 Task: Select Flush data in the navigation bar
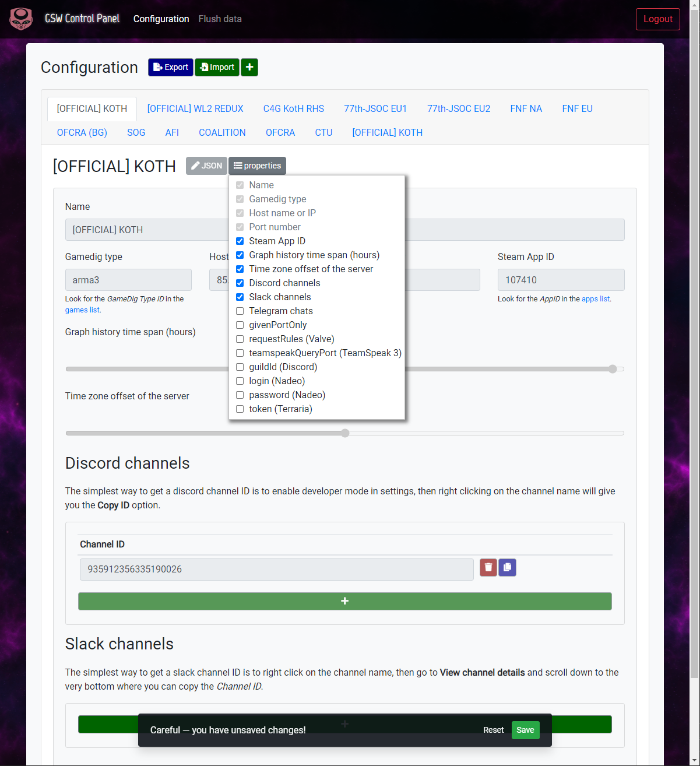tap(220, 19)
